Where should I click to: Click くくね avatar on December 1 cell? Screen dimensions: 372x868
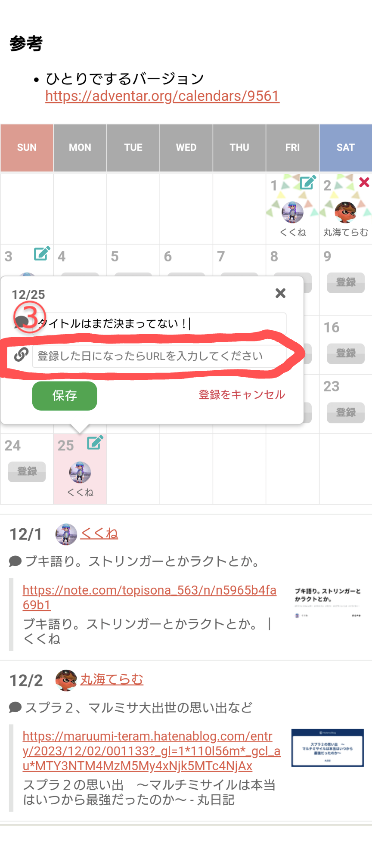292,212
